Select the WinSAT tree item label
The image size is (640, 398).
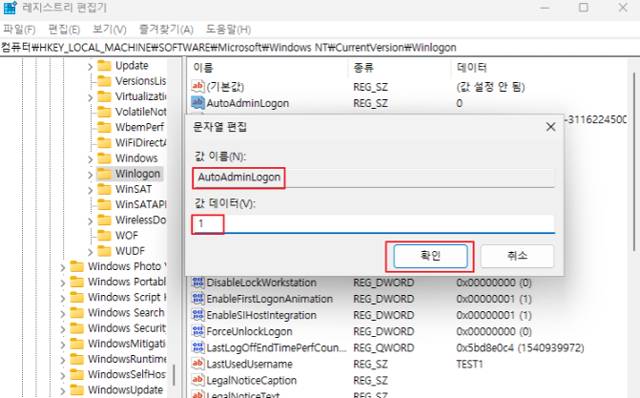(x=133, y=189)
